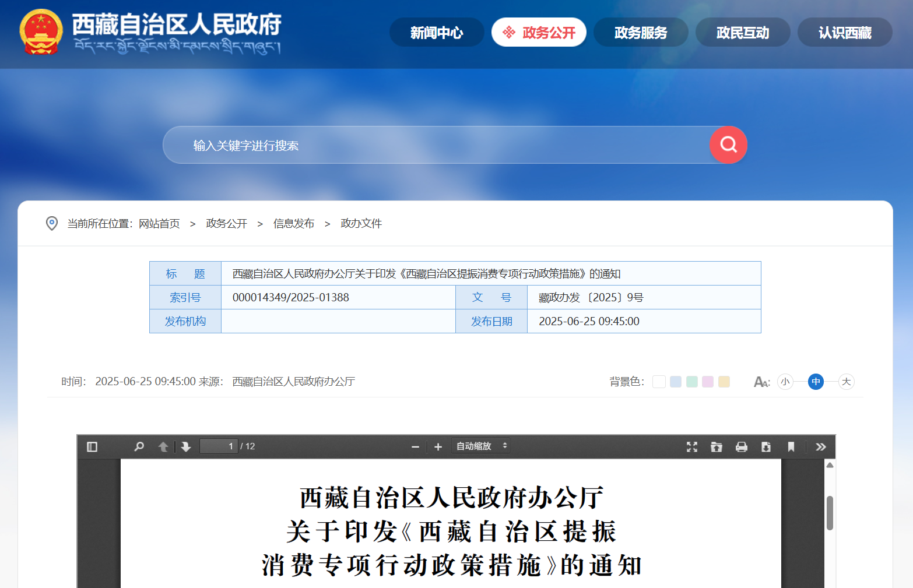Download the PDF file

[766, 446]
